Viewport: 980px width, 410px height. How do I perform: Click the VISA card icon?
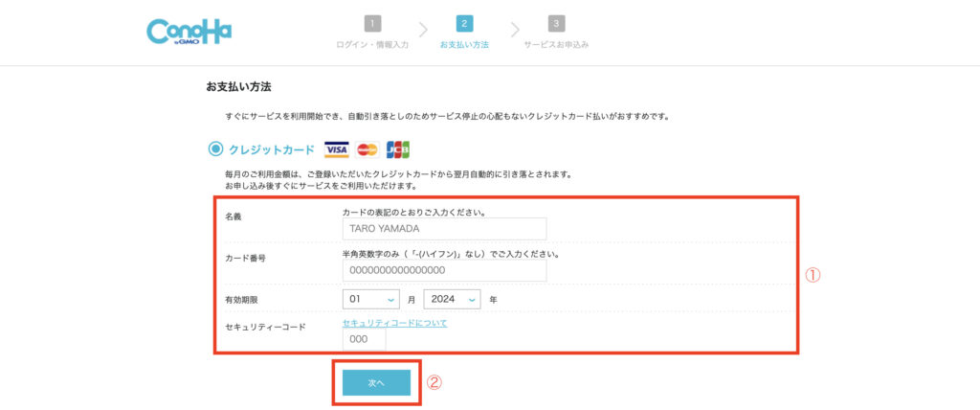click(336, 150)
